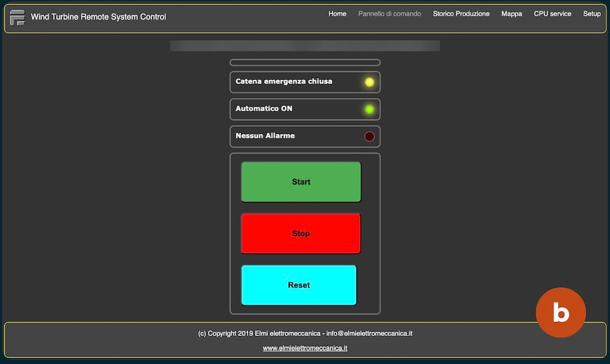This screenshot has width=610, height=364.
Task: Click the Automatico ON label
Action: [264, 109]
